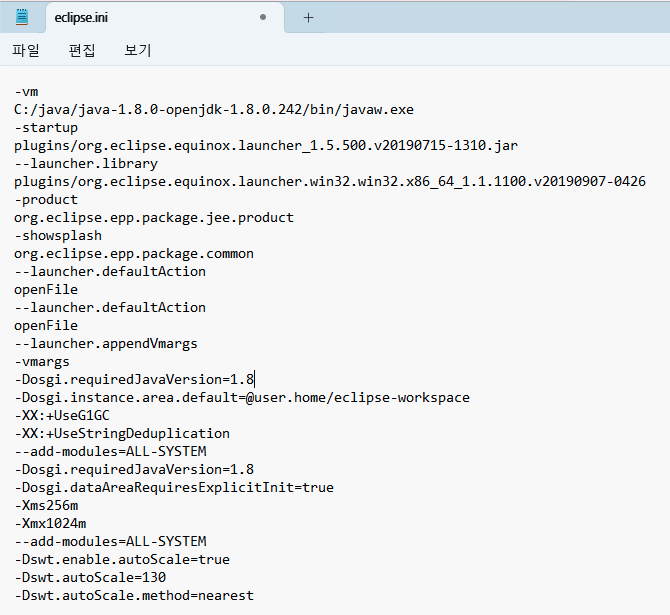Click the first --add-modules=ALL-SYSTEM line

110,451
